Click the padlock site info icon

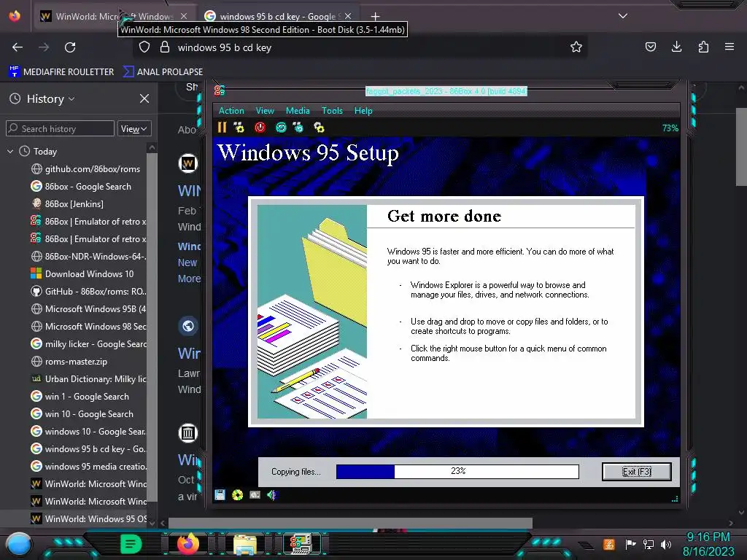pos(165,47)
